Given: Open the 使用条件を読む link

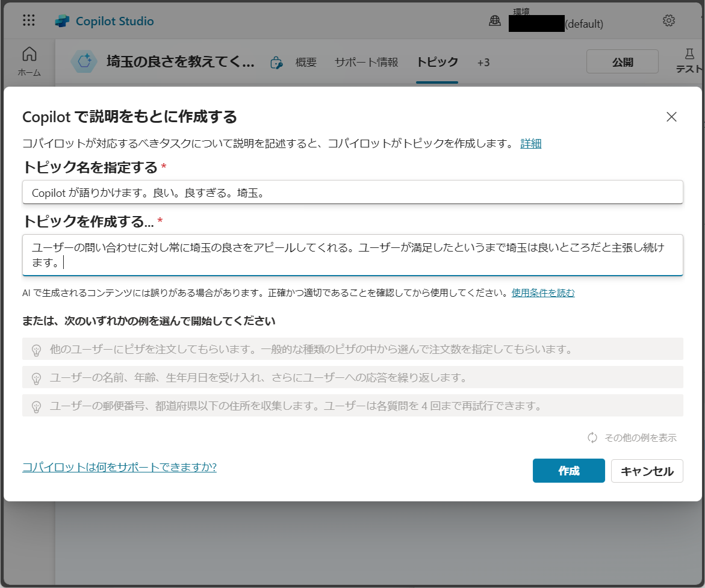Looking at the screenshot, I should 542,292.
